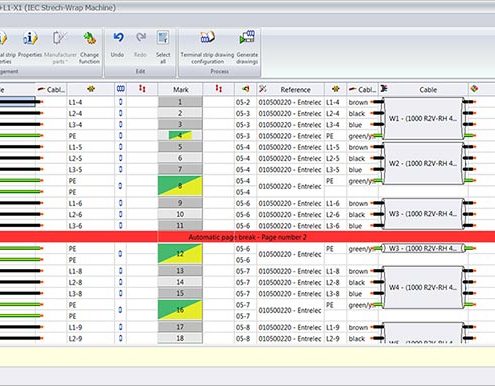
Task: Click L2-6 cell in left column
Action: (91, 214)
